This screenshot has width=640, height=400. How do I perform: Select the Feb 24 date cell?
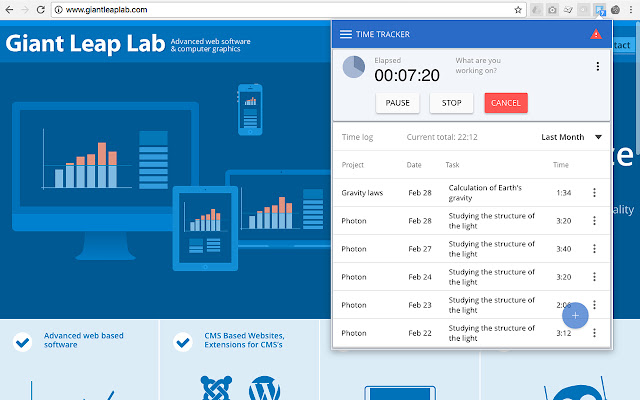pyautogui.click(x=420, y=277)
